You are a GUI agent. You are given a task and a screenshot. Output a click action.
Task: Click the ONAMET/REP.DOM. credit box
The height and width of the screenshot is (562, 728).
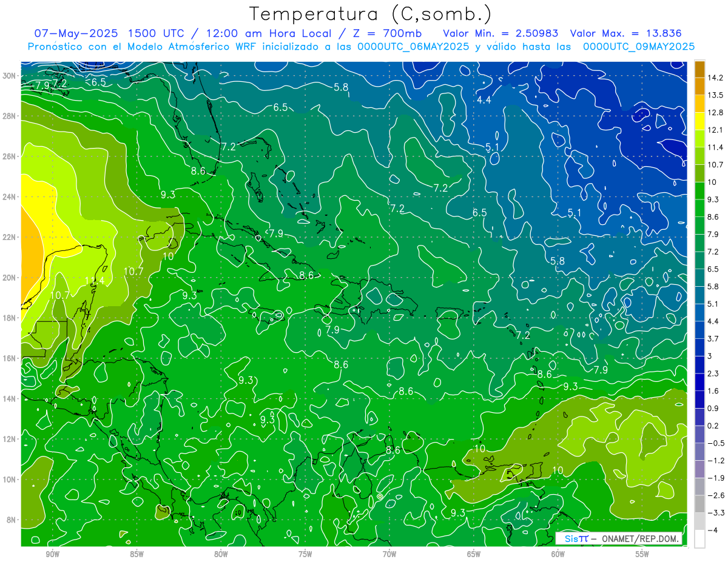(x=619, y=539)
